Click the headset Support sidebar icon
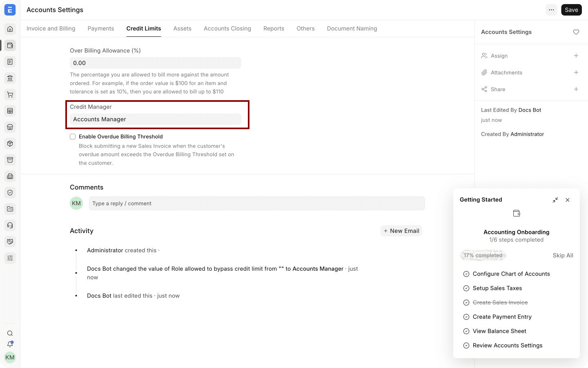This screenshot has height=368, width=588. (10, 225)
